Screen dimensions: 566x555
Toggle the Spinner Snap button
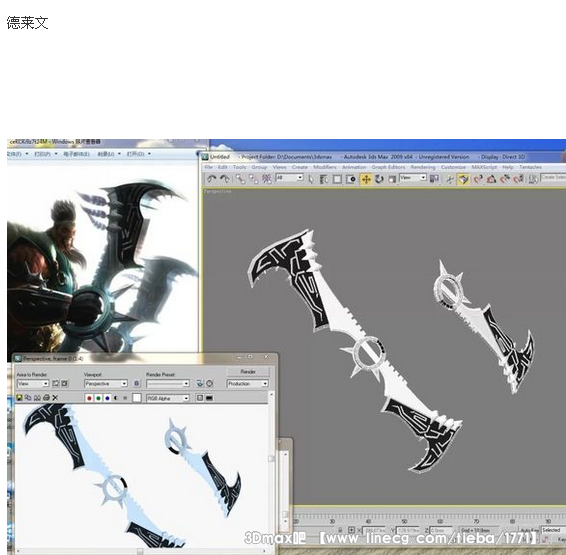coord(518,179)
